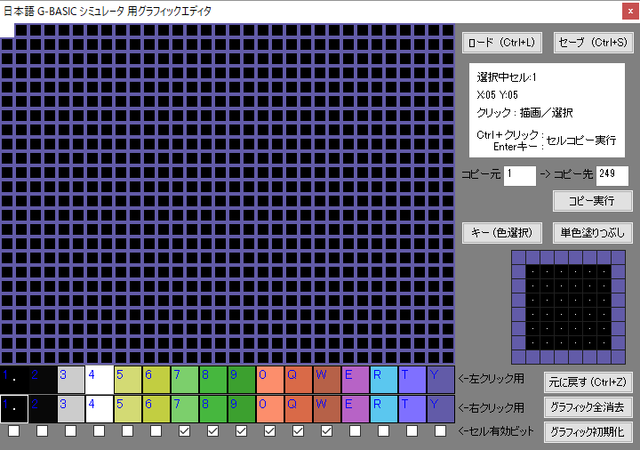Focus the コピー元 copy source field

pyautogui.click(x=520, y=175)
